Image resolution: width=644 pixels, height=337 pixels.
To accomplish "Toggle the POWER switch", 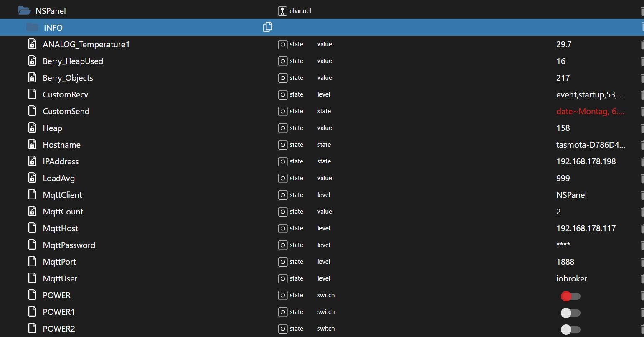I will tap(570, 296).
